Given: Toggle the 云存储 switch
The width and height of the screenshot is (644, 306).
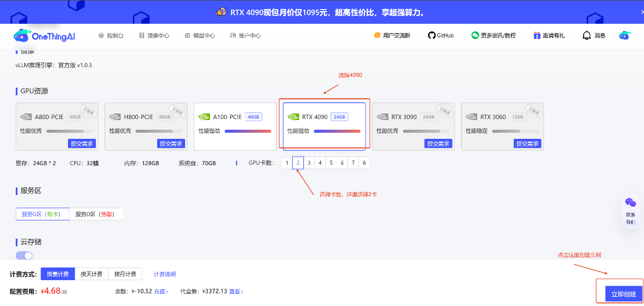Looking at the screenshot, I should pyautogui.click(x=24, y=256).
